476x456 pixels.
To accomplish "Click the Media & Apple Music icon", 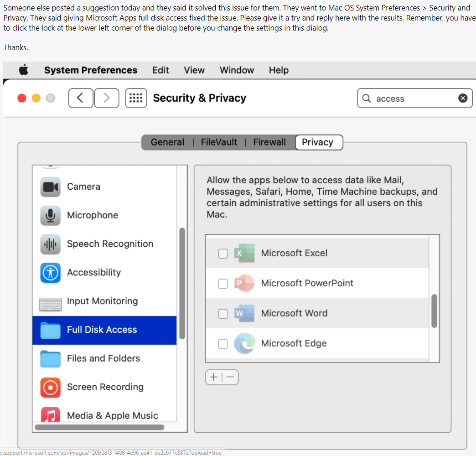I will pyautogui.click(x=51, y=414).
